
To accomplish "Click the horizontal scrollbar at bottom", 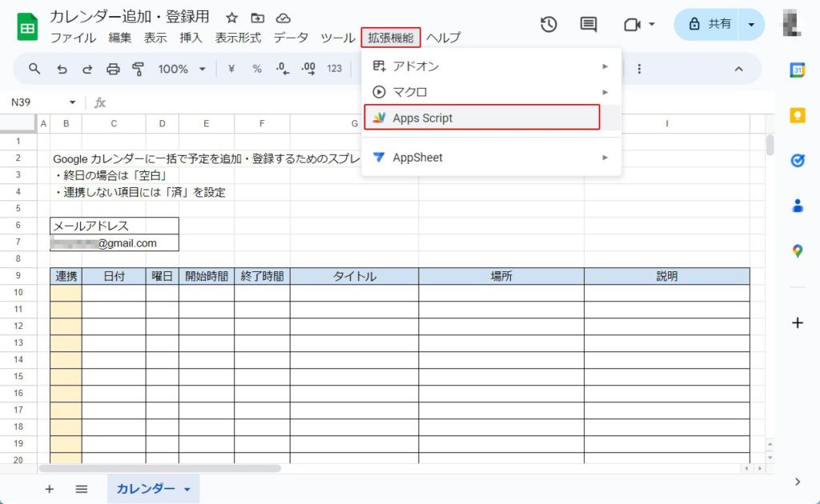I will [x=160, y=468].
